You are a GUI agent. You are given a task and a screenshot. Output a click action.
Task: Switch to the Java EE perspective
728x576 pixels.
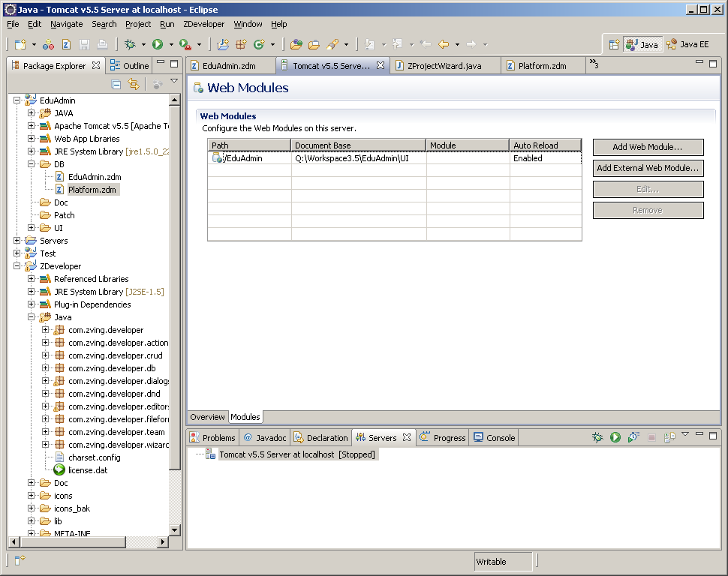[687, 44]
